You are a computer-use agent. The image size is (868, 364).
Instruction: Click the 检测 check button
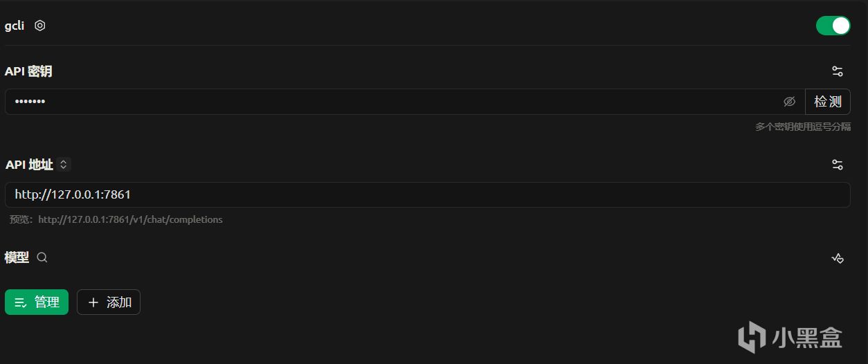pos(827,102)
